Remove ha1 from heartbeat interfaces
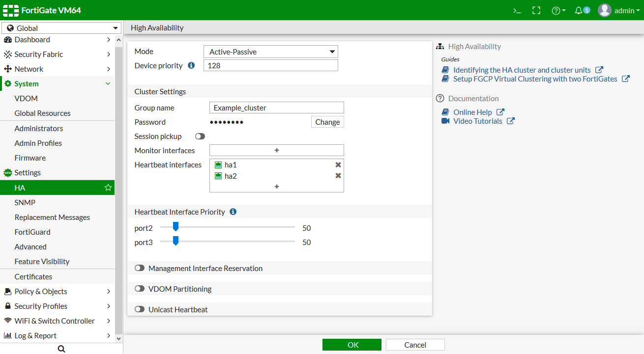The image size is (644, 354). pyautogui.click(x=338, y=165)
